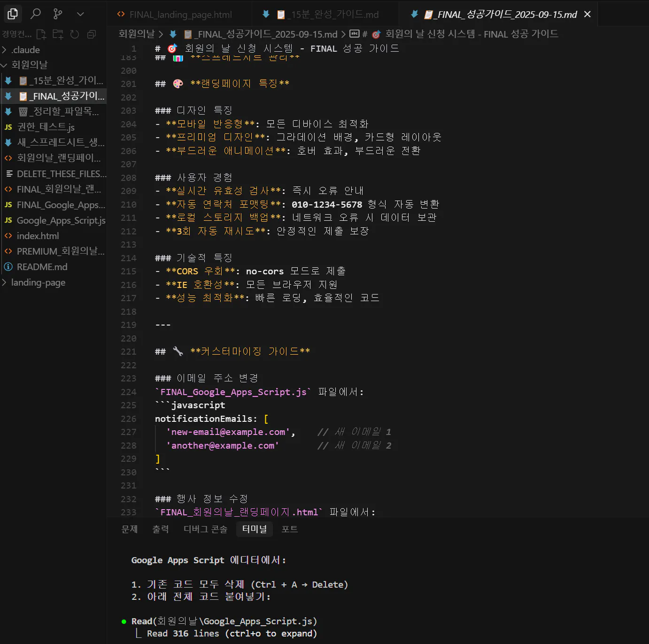The width and height of the screenshot is (649, 644).
Task: Open README.md in Explorer
Action: click(x=53, y=267)
